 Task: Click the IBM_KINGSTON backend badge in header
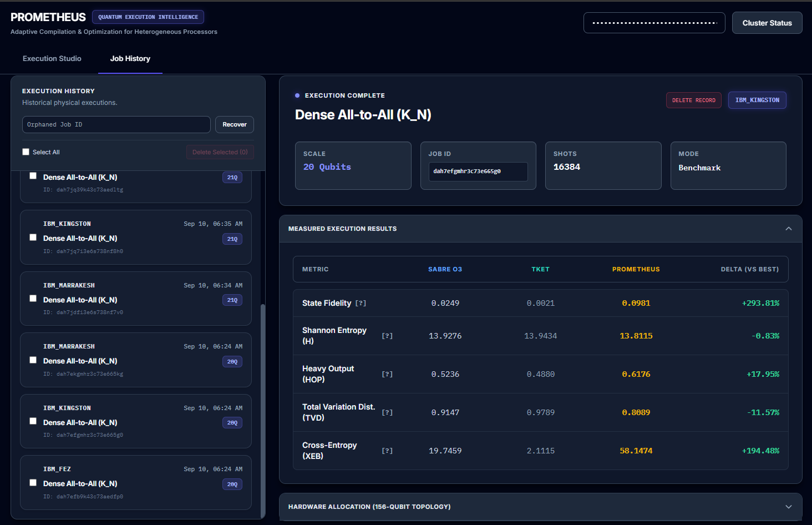point(757,100)
